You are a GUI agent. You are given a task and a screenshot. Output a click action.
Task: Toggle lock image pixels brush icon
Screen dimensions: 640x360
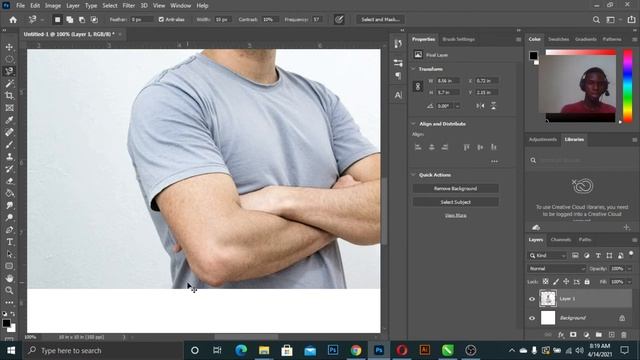tap(556, 282)
